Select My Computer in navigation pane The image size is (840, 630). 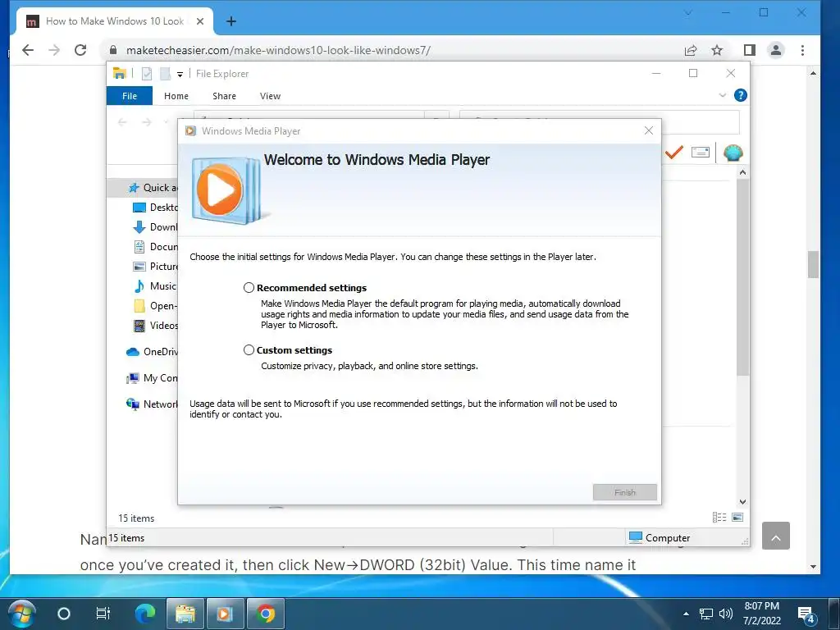click(x=152, y=377)
